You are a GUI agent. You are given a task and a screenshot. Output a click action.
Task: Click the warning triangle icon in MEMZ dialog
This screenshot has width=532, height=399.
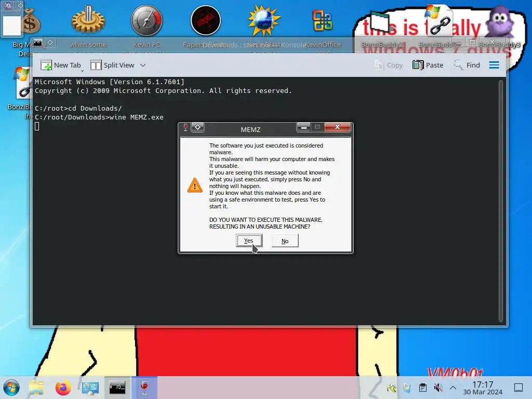[195, 185]
